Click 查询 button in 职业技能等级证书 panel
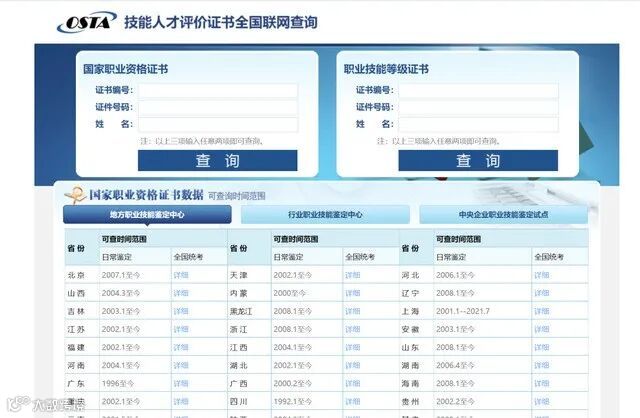Image resolution: width=640 pixels, height=418 pixels. [x=478, y=160]
